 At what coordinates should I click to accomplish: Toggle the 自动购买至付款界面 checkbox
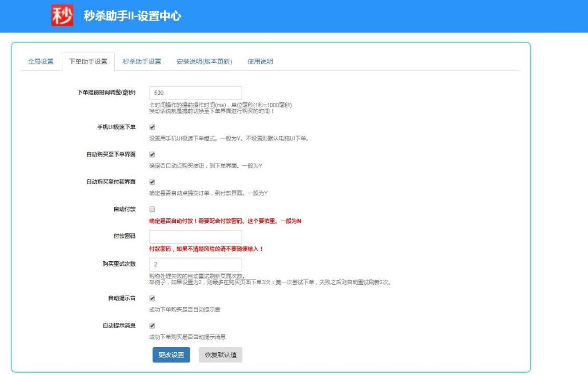152,182
